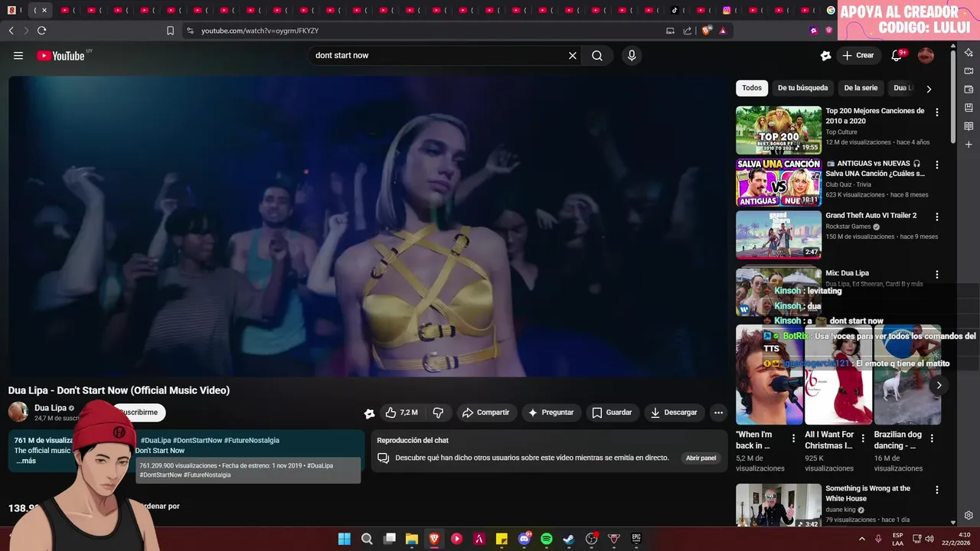Open the YouTube guide hamburger menu

[x=18, y=55]
